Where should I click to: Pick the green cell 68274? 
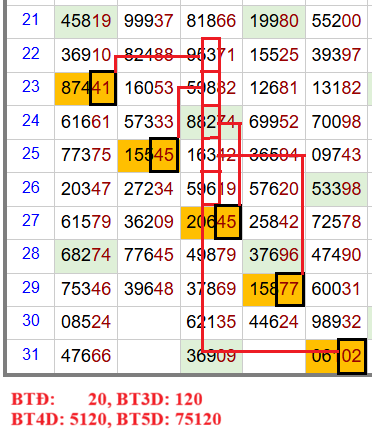(x=86, y=256)
